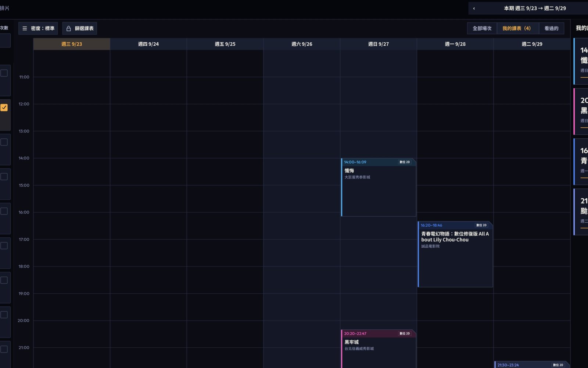Click the 誠品電影院 venue text
Viewport: 588px width, 368px height.
pyautogui.click(x=430, y=246)
